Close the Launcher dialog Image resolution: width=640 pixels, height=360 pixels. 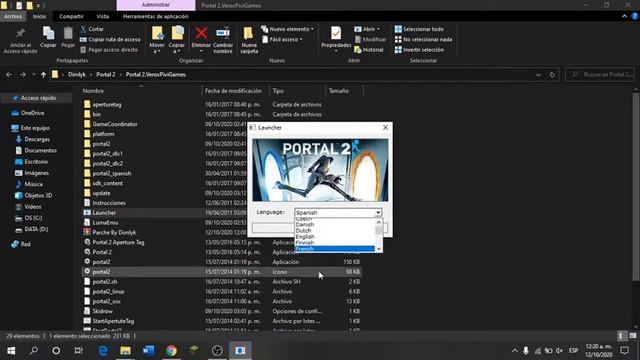(x=385, y=128)
